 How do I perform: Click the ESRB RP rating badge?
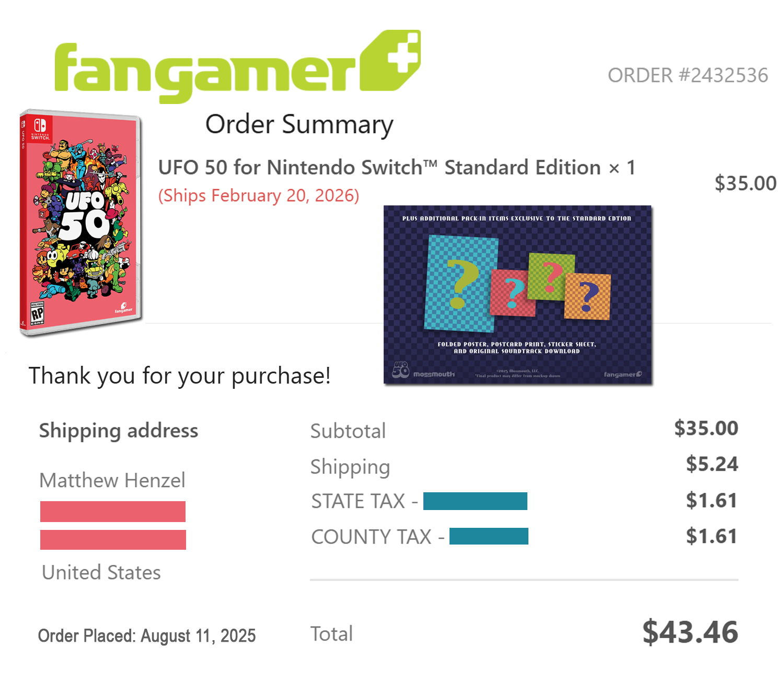coord(37,313)
